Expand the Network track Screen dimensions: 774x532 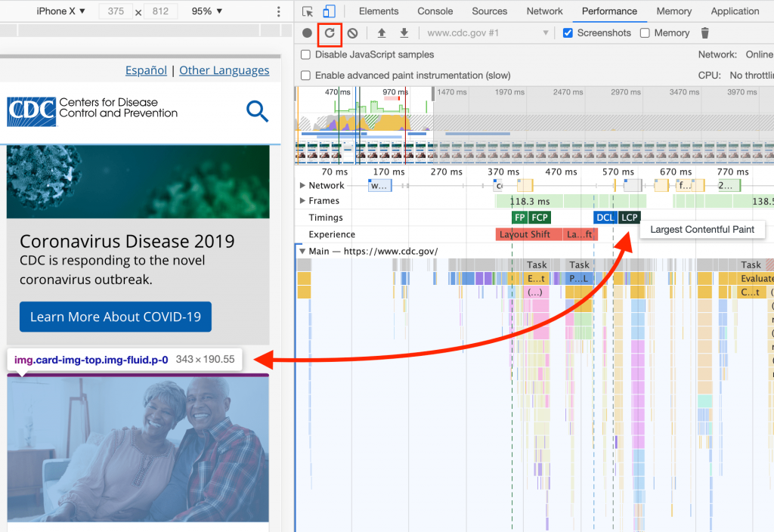(x=302, y=186)
